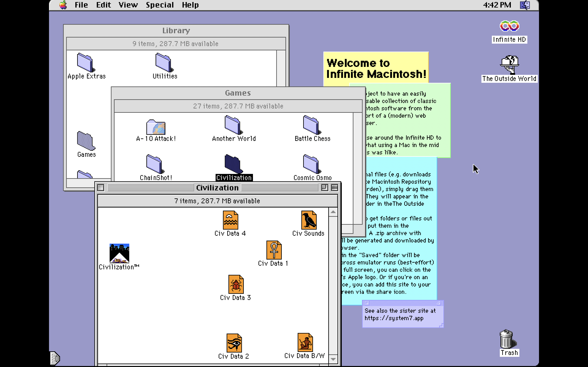Image resolution: width=588 pixels, height=367 pixels.
Task: Expand the Control Strip tab
Action: click(55, 358)
